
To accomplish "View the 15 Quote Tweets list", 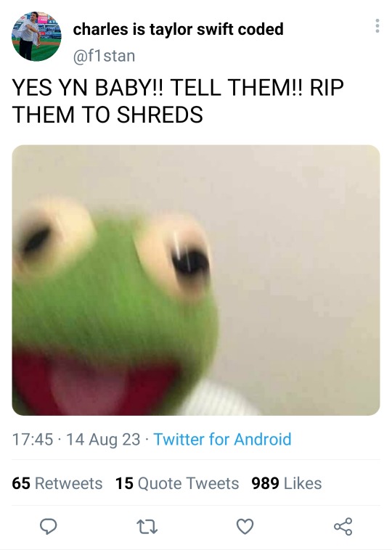I will point(177,483).
